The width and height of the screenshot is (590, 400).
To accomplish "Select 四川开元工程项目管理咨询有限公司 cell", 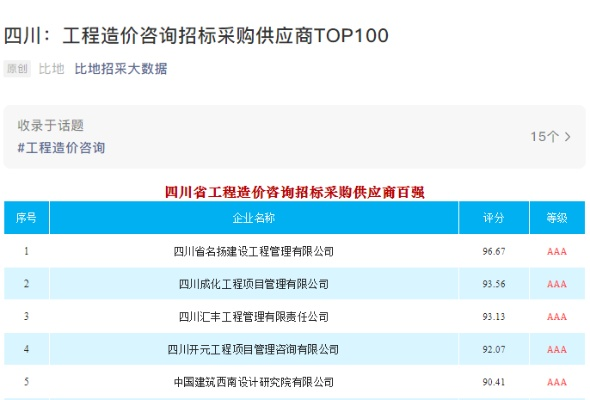I will point(254,349).
